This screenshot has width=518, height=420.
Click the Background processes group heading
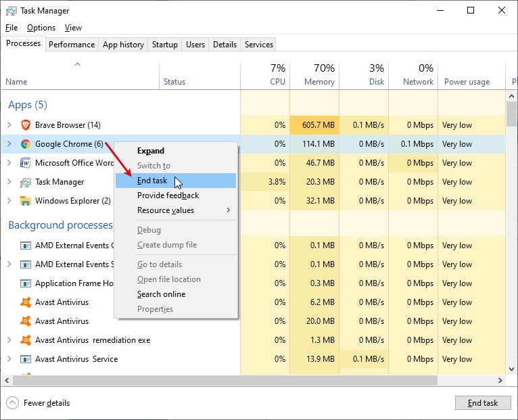tap(60, 225)
